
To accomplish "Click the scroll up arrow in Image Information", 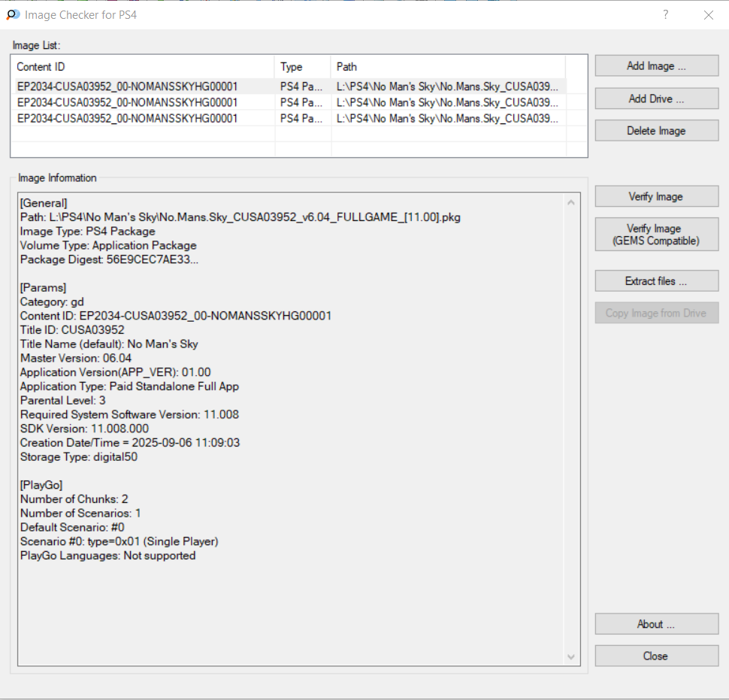I will [x=571, y=202].
